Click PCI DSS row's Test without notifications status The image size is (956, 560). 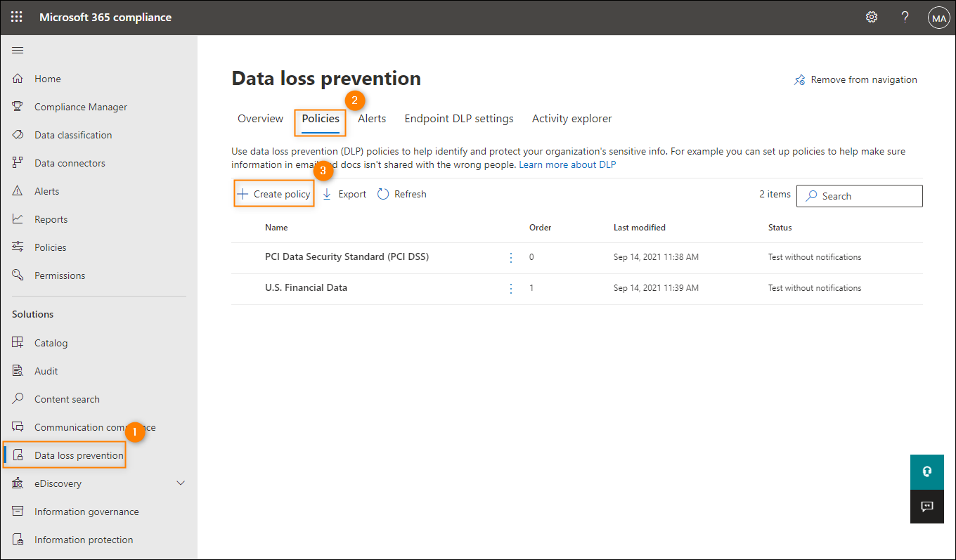pyautogui.click(x=815, y=257)
